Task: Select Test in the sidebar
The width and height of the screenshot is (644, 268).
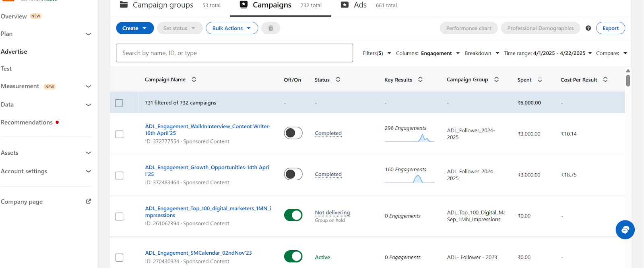Action: tap(6, 69)
